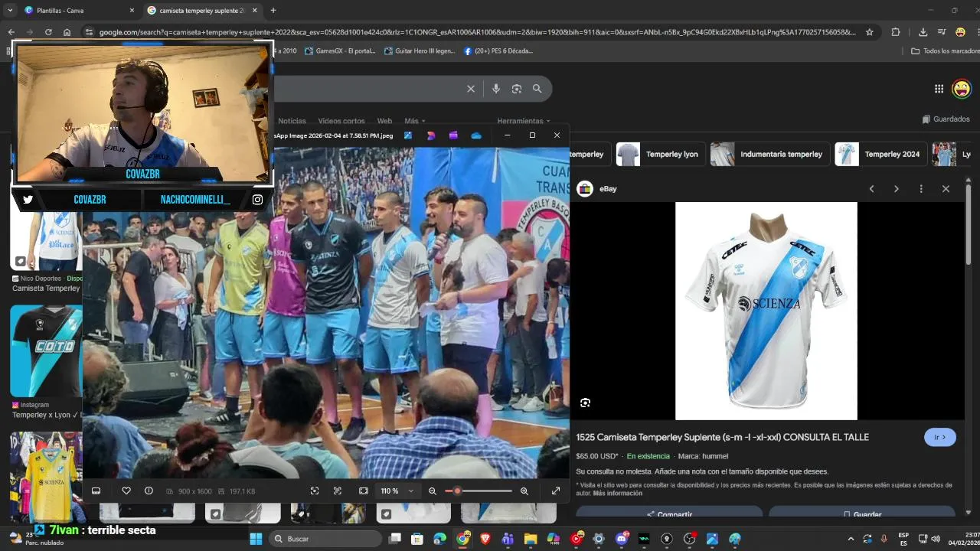The width and height of the screenshot is (980, 551).
Task: Click the Chrome address bar URL
Action: (x=477, y=32)
